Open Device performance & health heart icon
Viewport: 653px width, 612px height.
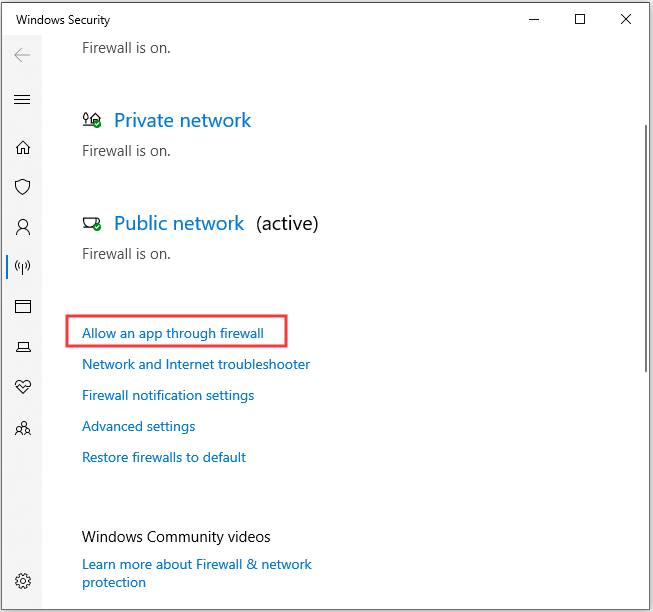pos(23,387)
